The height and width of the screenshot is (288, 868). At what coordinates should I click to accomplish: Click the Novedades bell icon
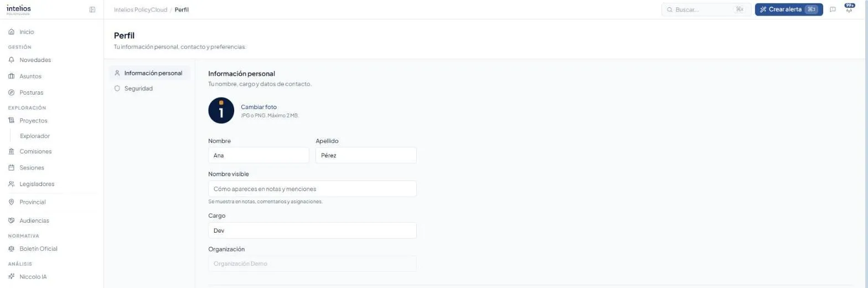tap(11, 60)
